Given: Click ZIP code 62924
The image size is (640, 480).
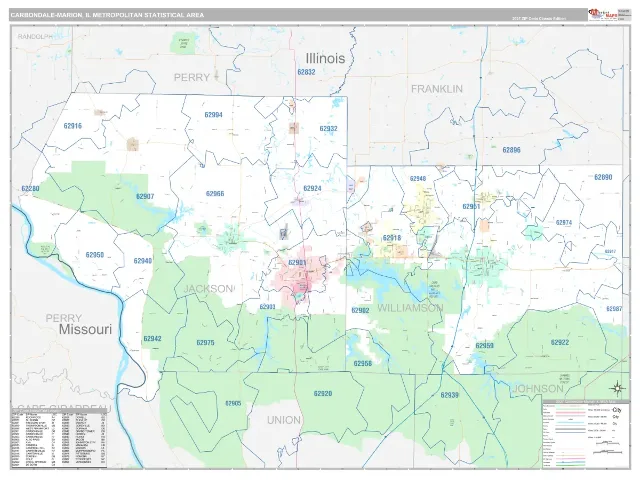Looking at the screenshot, I should [312, 188].
